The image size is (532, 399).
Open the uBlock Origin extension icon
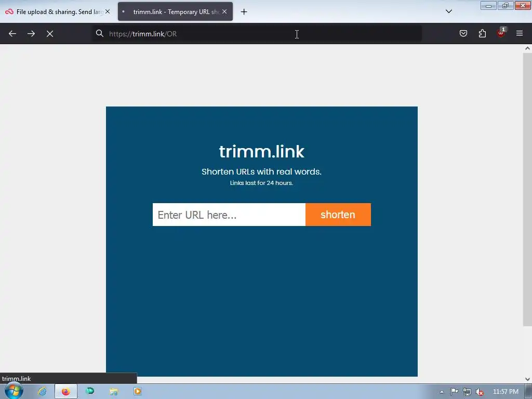click(x=501, y=33)
